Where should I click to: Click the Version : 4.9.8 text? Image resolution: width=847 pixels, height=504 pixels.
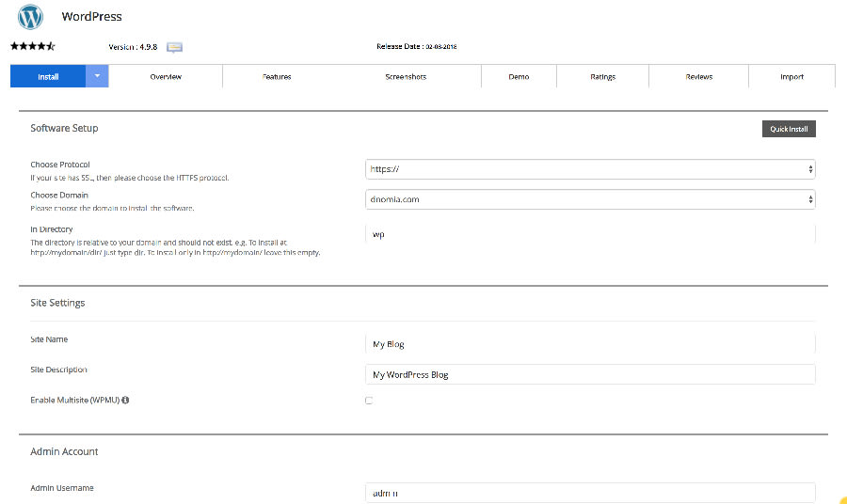133,47
